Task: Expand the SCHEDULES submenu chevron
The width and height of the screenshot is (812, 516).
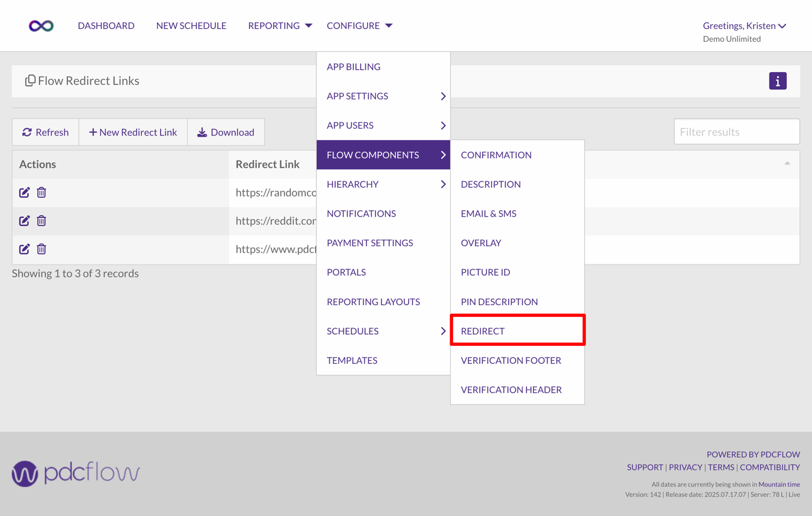Action: (x=443, y=331)
